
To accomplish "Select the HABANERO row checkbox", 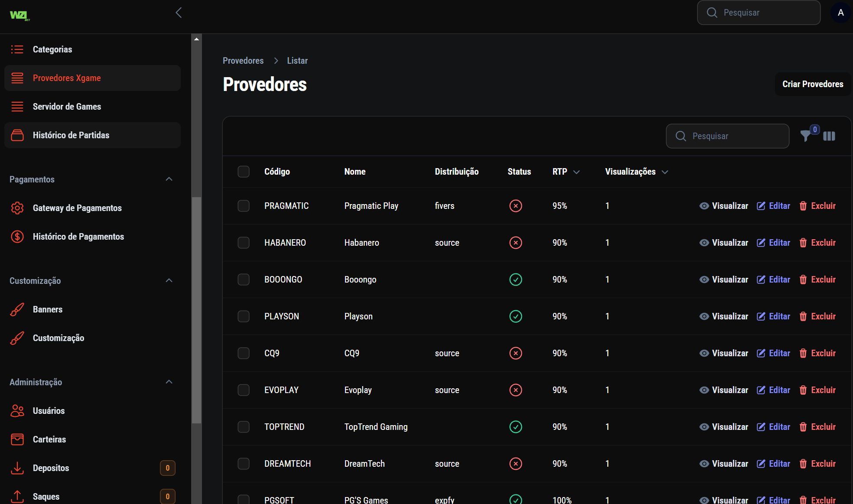I will point(244,243).
